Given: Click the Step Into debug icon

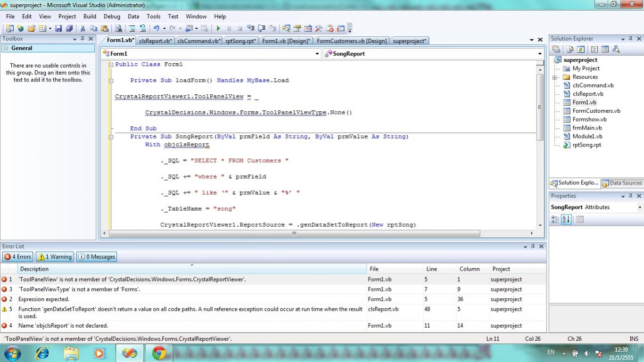Looking at the screenshot, I should (x=250, y=28).
